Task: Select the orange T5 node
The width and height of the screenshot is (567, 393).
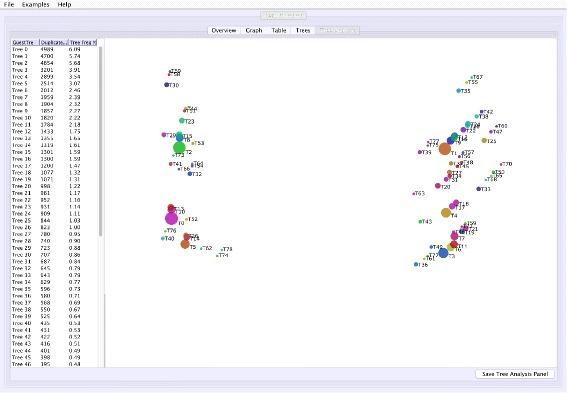Action: 185,244
